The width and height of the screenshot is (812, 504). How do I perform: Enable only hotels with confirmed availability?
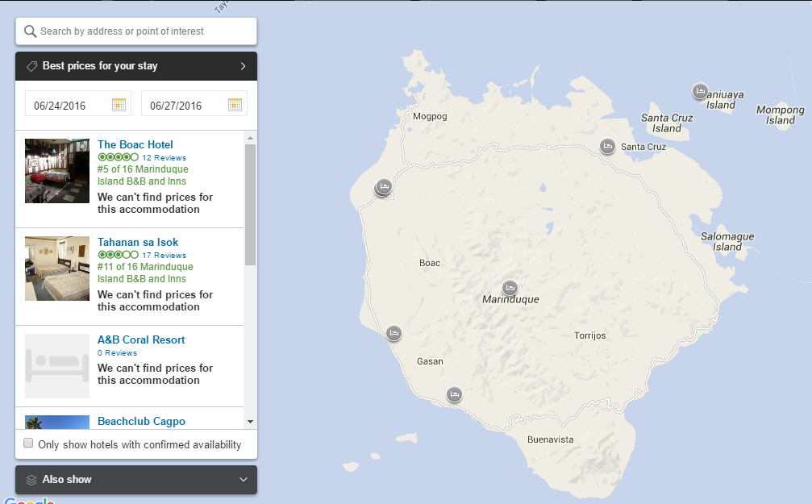29,444
